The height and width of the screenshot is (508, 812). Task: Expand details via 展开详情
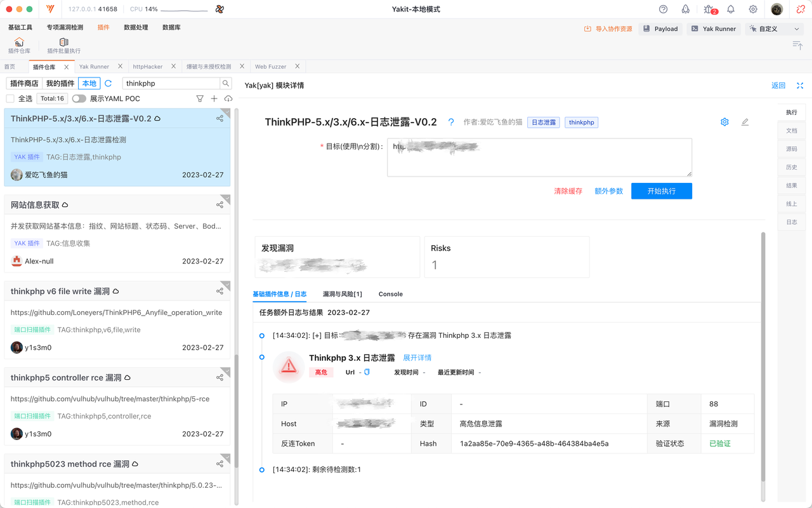[417, 358]
